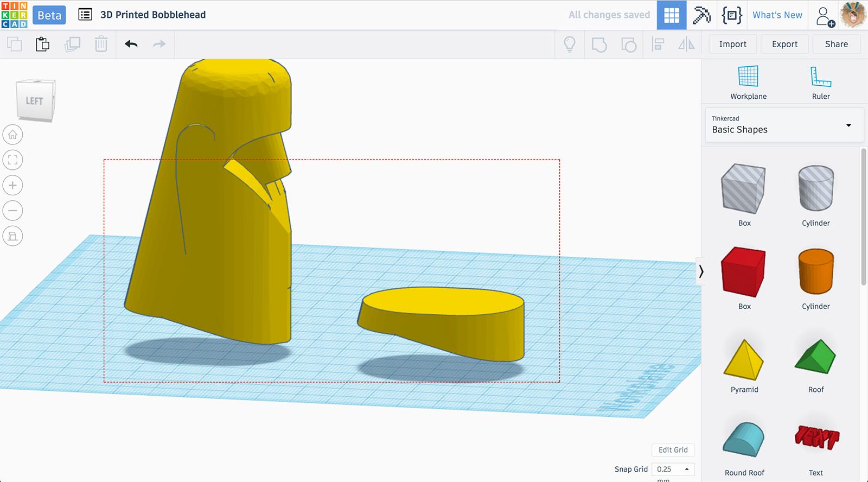Zoom in with the plus button

pyautogui.click(x=12, y=185)
